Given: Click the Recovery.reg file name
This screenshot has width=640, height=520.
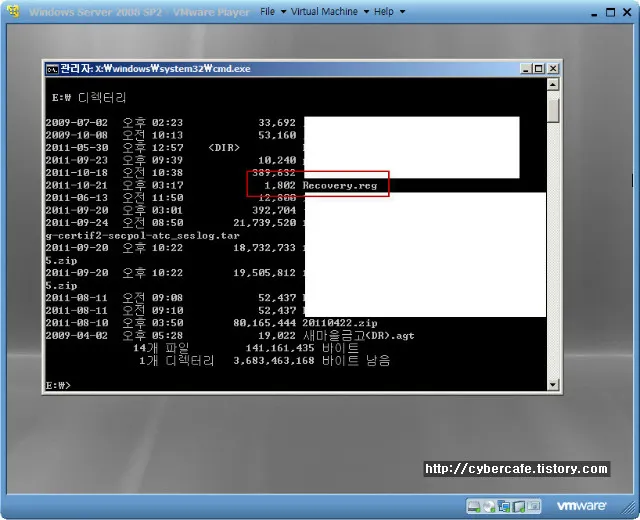Looking at the screenshot, I should point(340,186).
